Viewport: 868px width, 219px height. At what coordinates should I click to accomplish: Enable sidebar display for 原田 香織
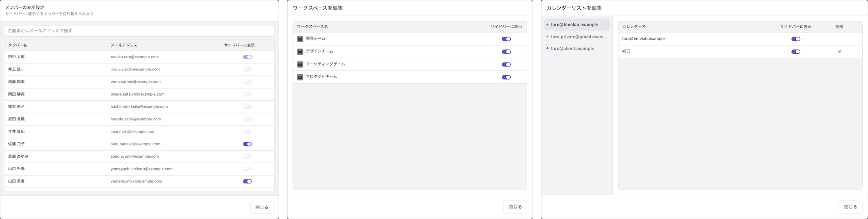tap(247, 119)
